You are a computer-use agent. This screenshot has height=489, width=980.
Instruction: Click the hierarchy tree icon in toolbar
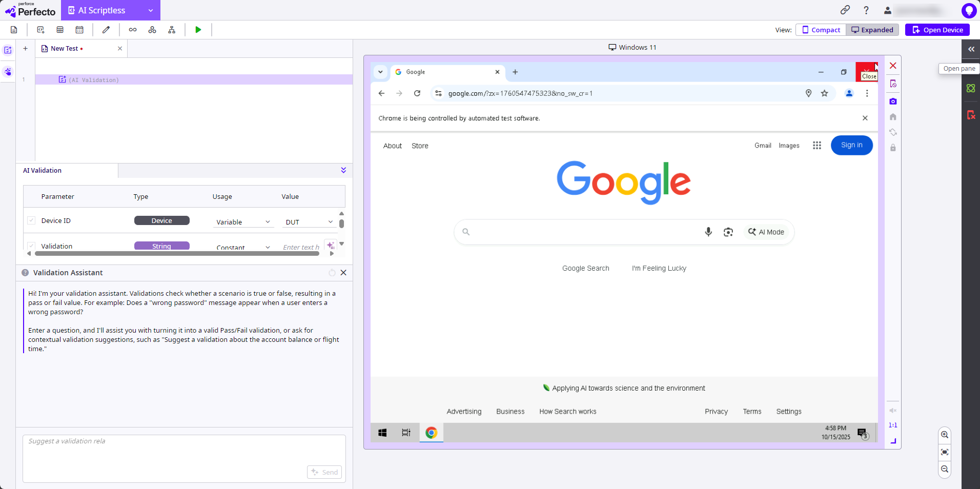172,30
